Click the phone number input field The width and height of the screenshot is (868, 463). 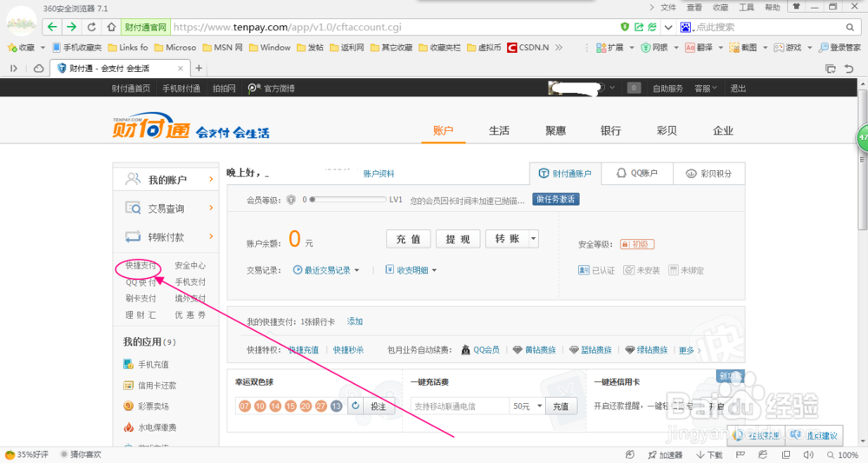(x=459, y=406)
